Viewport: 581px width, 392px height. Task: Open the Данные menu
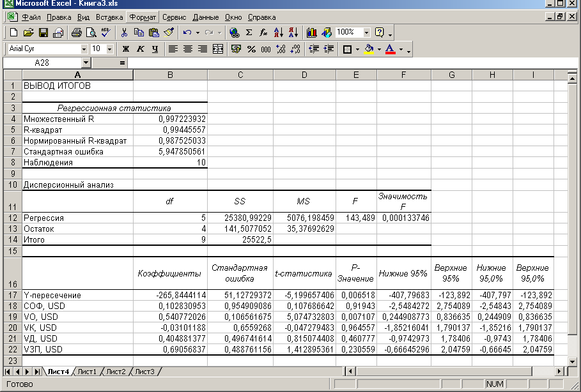205,17
